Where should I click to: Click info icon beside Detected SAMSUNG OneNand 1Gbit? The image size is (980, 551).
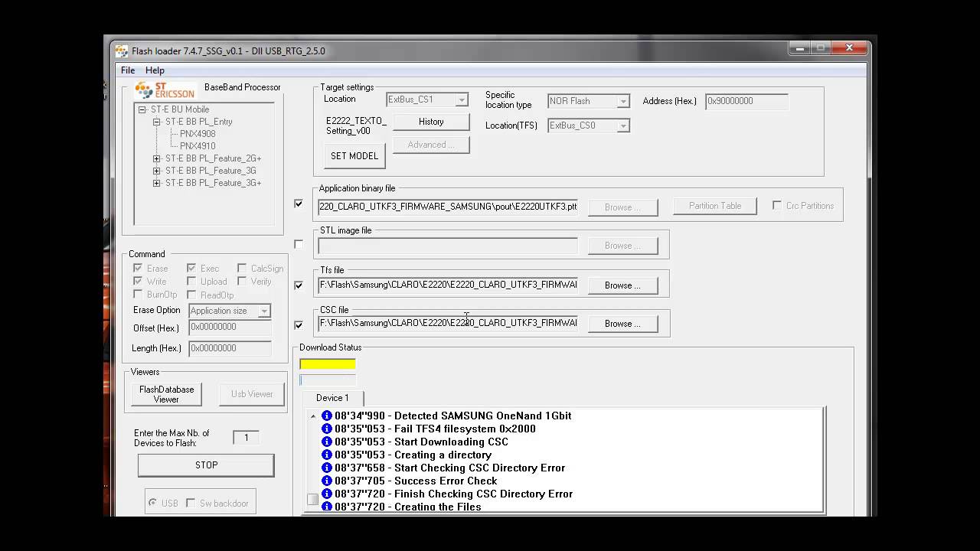[327, 416]
